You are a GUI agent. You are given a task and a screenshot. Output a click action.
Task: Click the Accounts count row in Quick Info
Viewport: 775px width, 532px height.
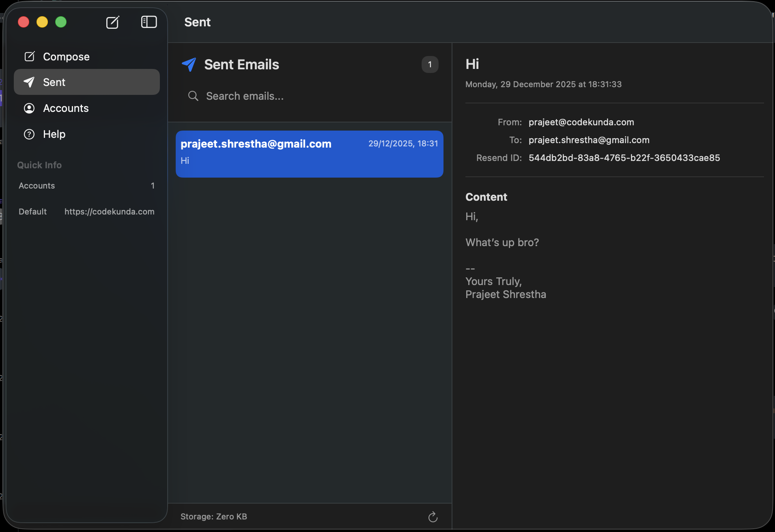86,186
